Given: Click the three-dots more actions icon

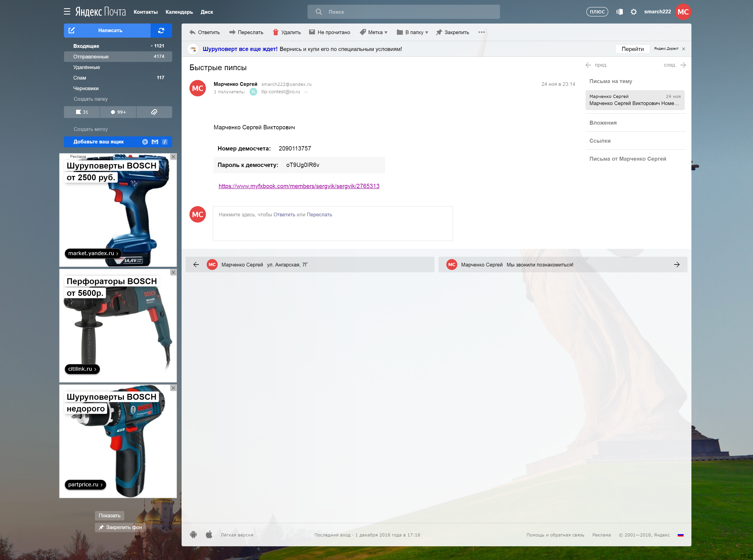Looking at the screenshot, I should click(x=481, y=32).
